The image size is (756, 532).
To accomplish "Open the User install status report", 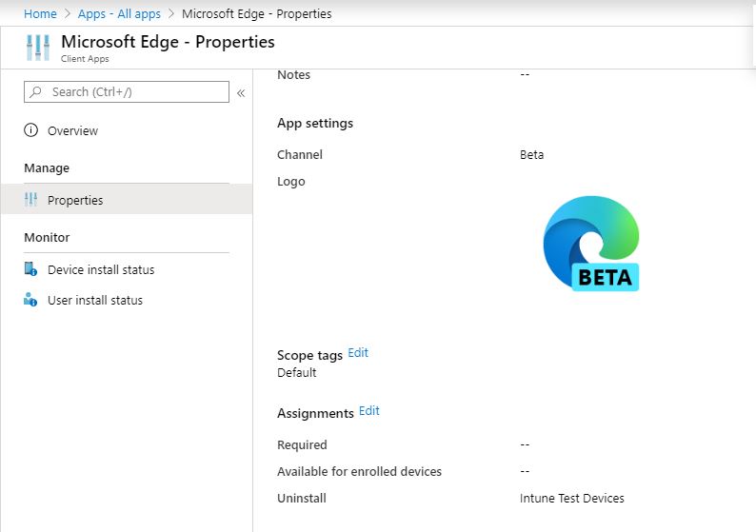I will click(95, 300).
